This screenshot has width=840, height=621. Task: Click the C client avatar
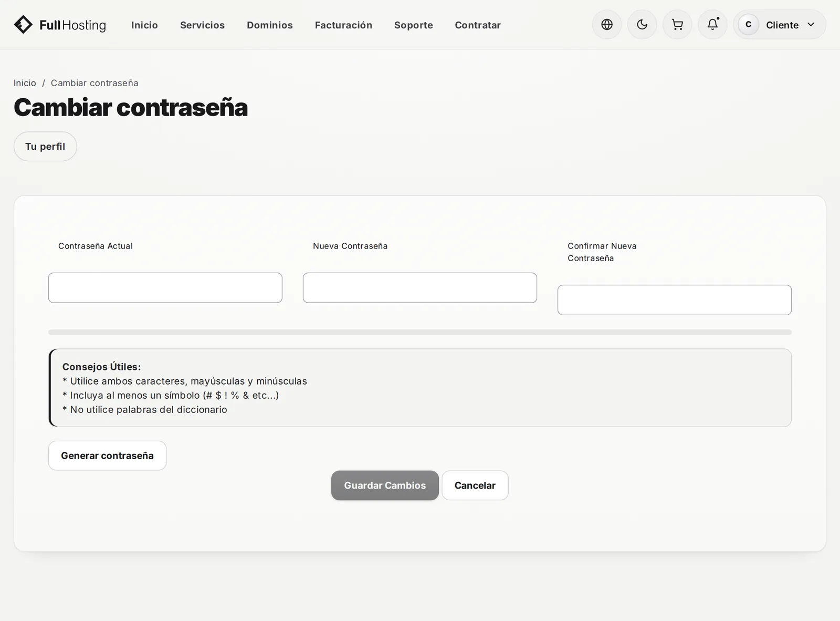tap(748, 25)
